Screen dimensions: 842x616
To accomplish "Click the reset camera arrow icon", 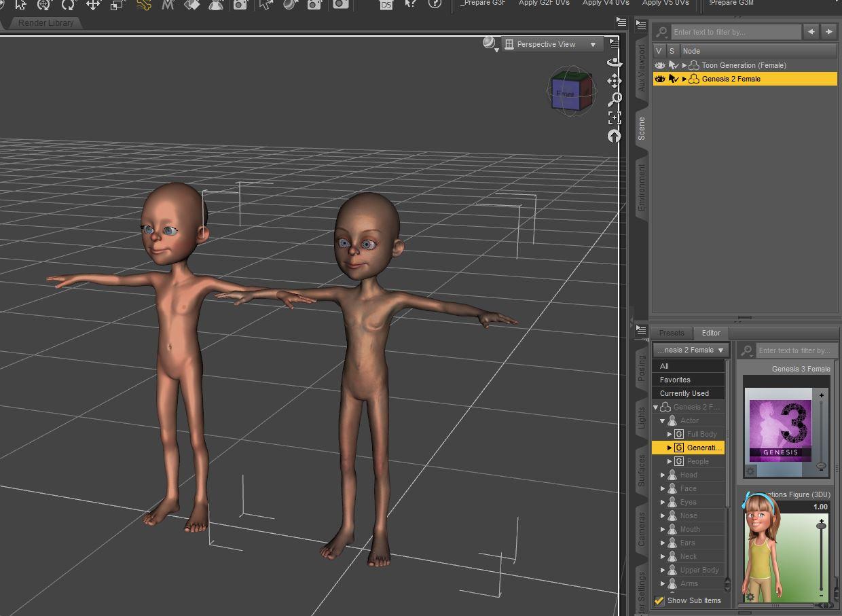I will pos(614,136).
